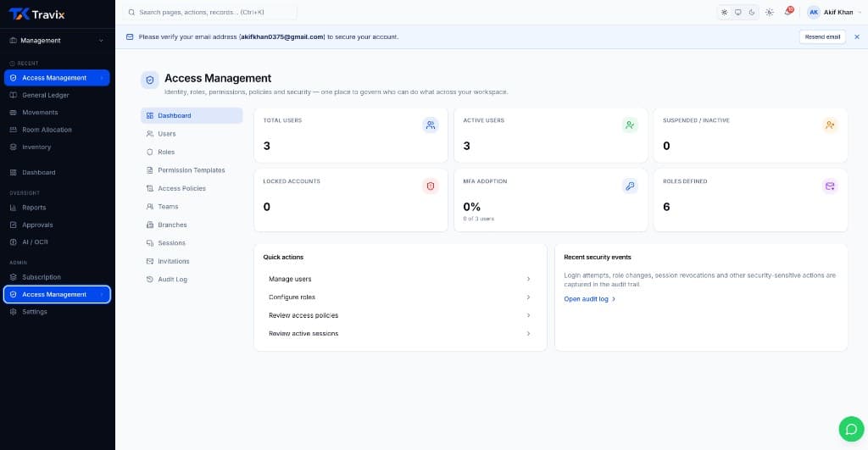Follow the Open audit log link
This screenshot has width=868, height=450.
[590, 299]
